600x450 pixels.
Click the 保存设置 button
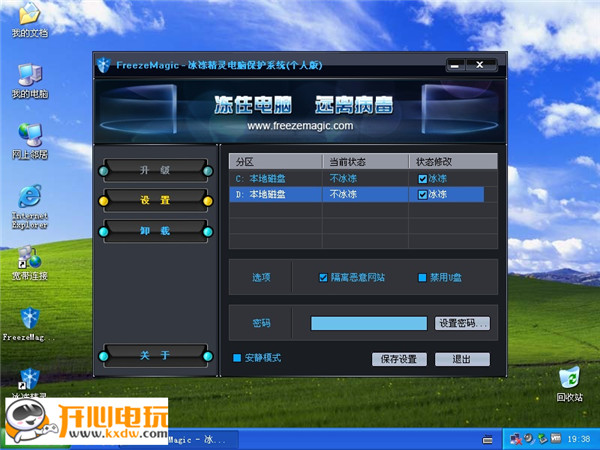click(x=399, y=359)
